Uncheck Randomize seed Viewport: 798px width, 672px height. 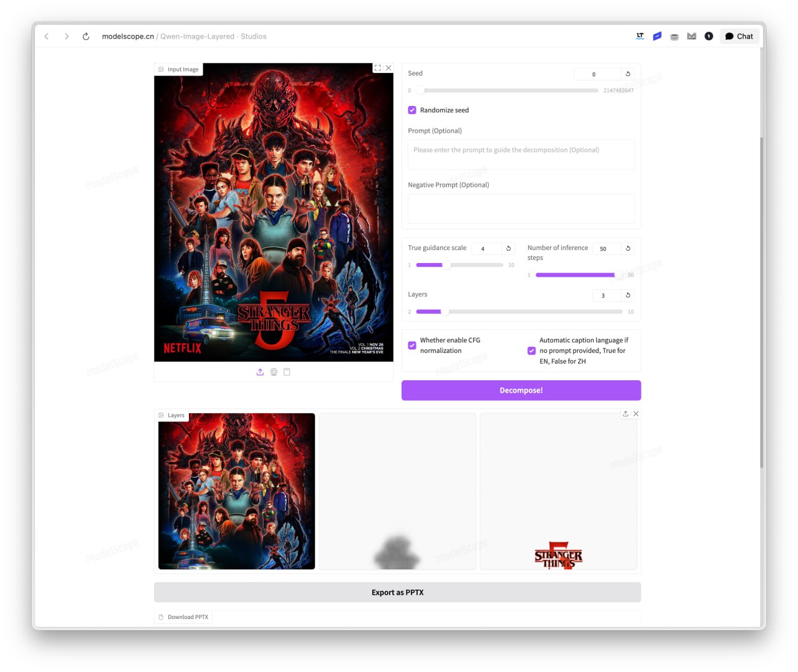[x=412, y=110]
